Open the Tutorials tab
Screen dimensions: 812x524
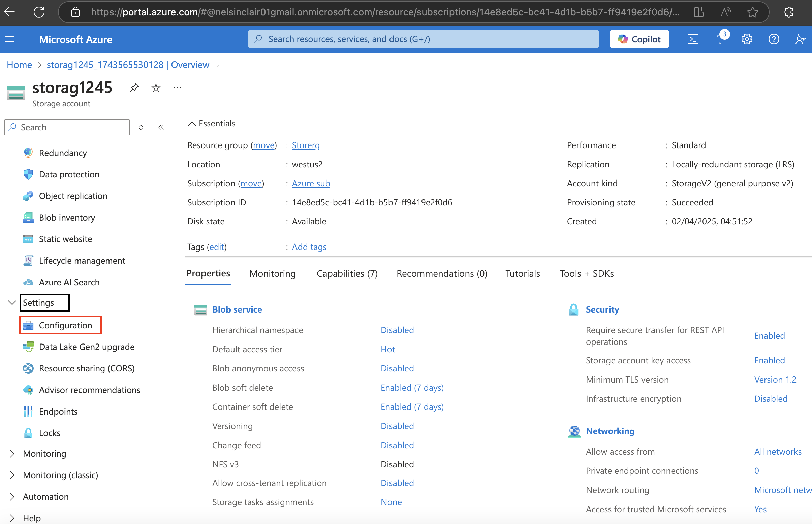coord(523,273)
